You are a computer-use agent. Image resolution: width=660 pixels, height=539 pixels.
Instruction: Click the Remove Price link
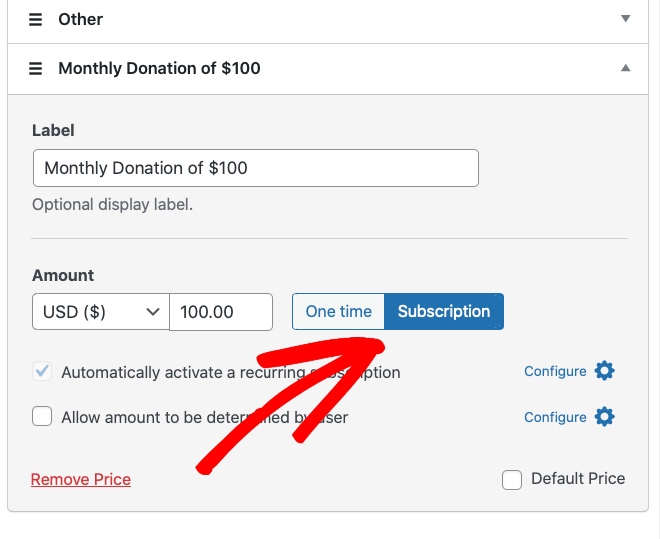pos(81,480)
